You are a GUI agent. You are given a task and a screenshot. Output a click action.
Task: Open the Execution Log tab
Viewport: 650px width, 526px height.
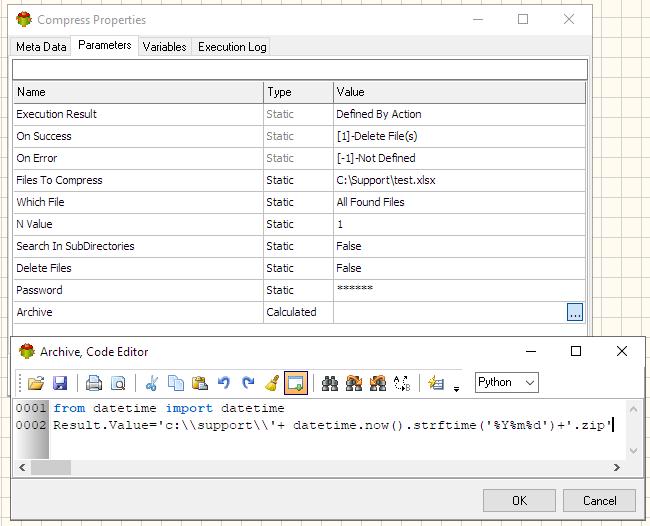point(232,47)
